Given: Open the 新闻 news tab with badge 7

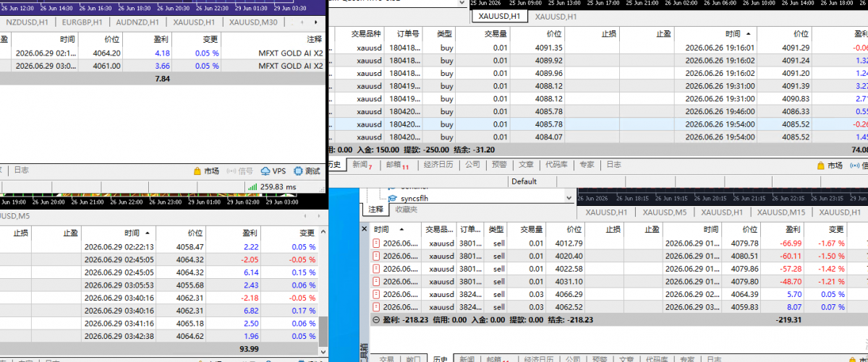Looking at the screenshot, I should pos(362,165).
